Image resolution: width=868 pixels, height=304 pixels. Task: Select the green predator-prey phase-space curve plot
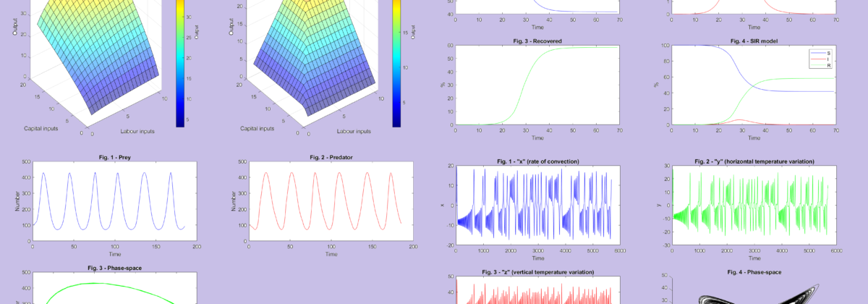coord(114,290)
